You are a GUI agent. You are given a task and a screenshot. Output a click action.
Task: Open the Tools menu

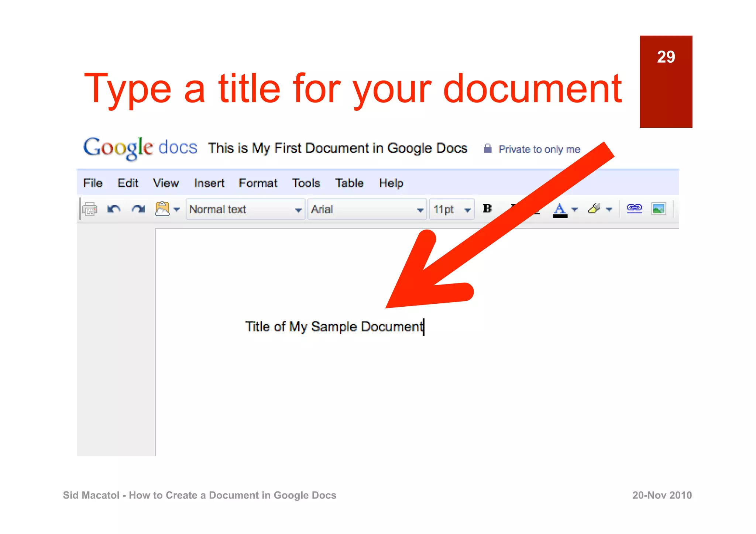point(306,183)
